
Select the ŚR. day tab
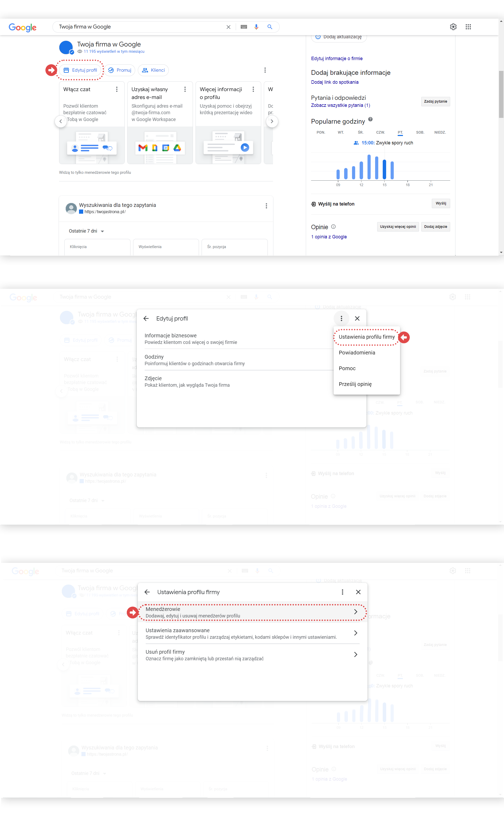[360, 133]
